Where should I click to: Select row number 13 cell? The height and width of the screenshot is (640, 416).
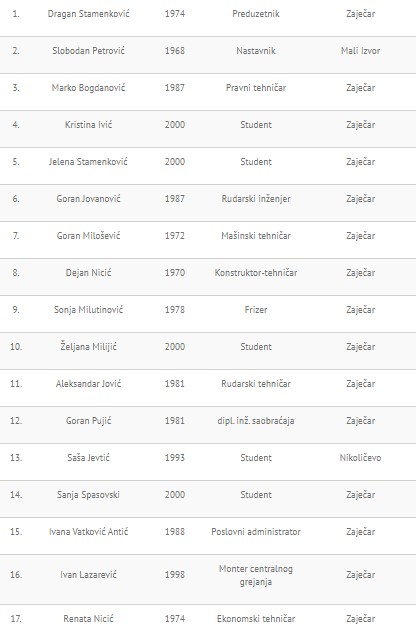[x=16, y=458]
